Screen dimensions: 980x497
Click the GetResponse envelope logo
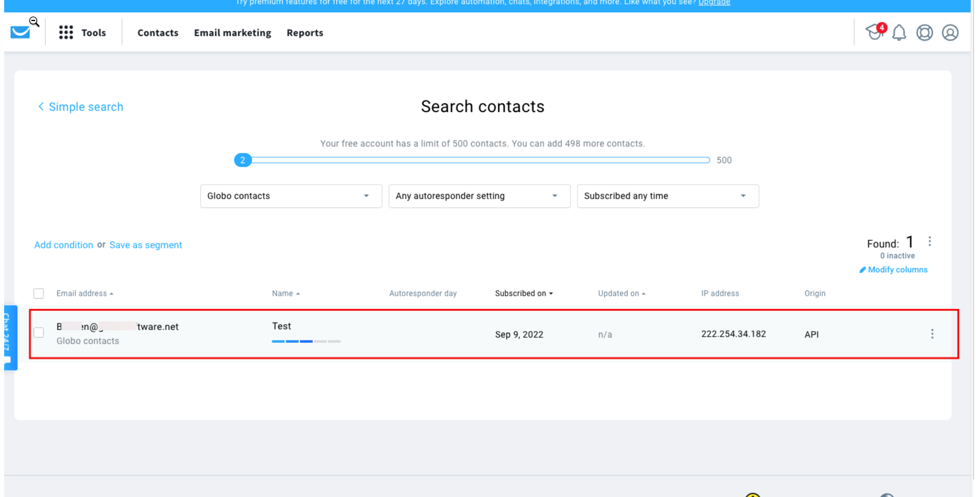tap(20, 33)
